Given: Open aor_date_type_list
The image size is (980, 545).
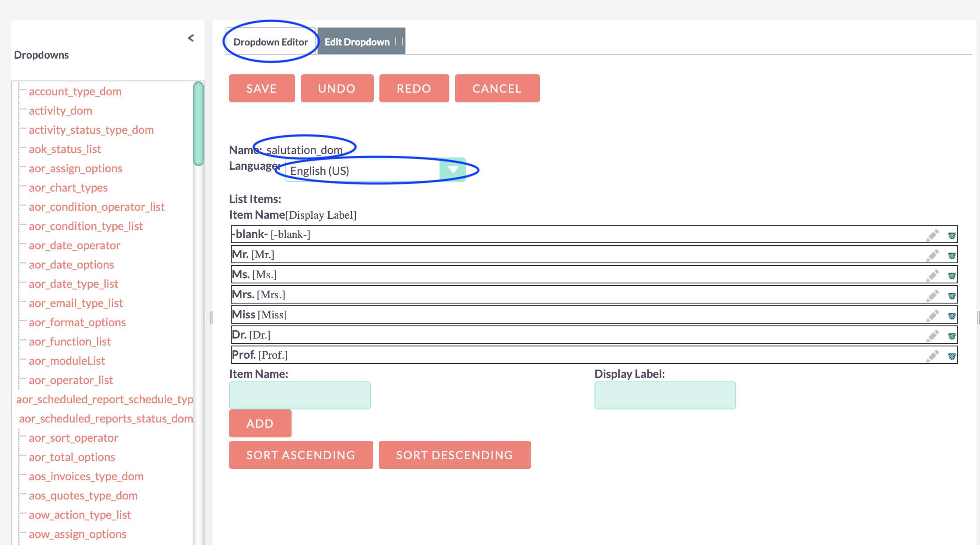Looking at the screenshot, I should point(73,284).
